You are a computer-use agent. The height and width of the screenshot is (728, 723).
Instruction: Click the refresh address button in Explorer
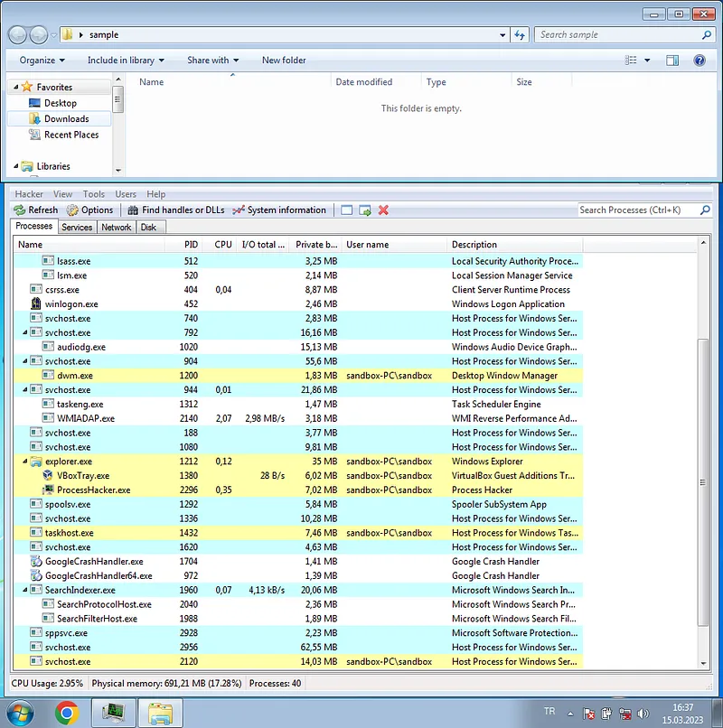[520, 35]
